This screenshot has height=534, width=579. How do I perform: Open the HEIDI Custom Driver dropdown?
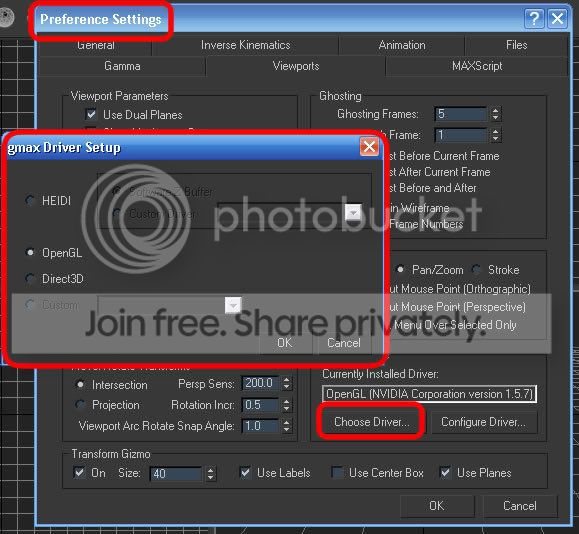point(353,213)
